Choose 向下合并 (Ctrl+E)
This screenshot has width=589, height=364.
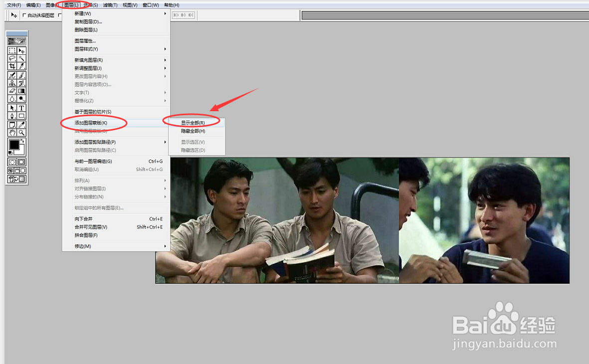click(116, 218)
